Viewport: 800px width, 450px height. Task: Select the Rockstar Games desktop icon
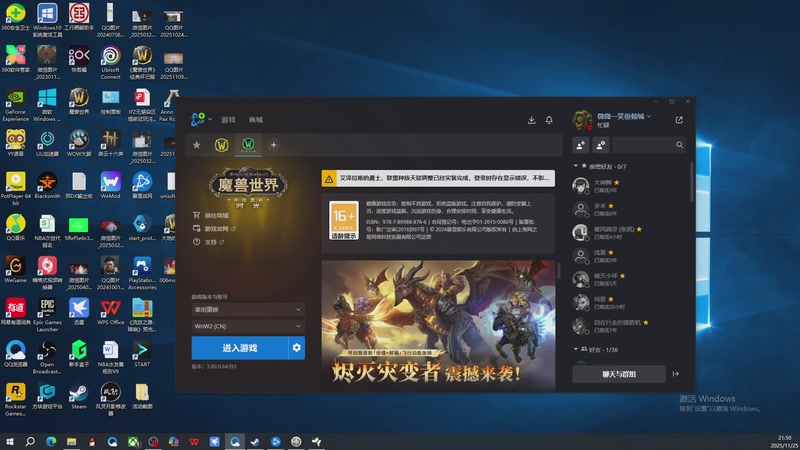[15, 399]
